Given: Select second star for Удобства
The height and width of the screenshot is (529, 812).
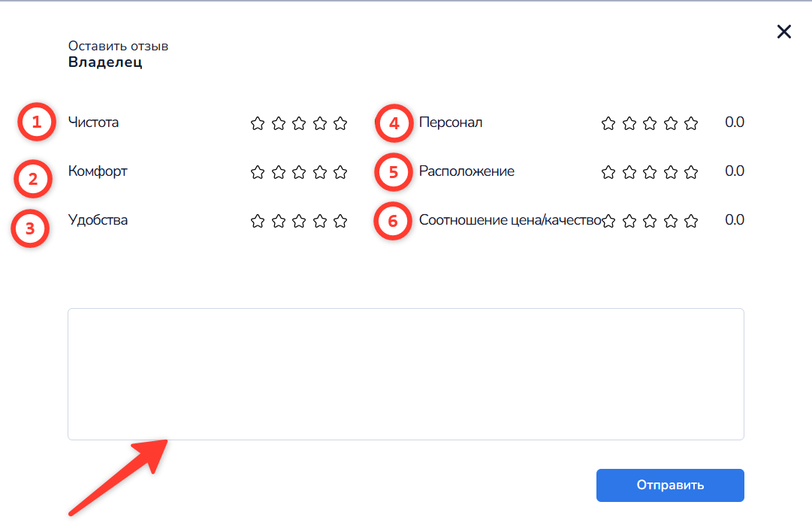Looking at the screenshot, I should pyautogui.click(x=279, y=221).
